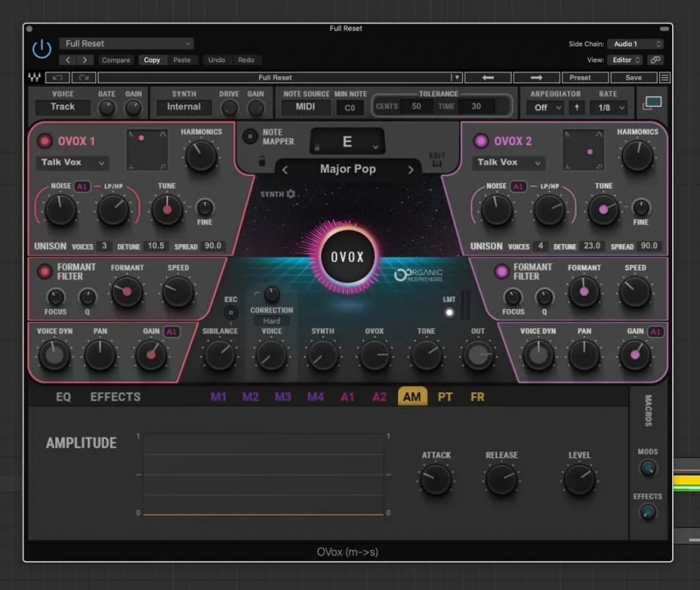Viewport: 700px width, 590px height.
Task: Select the A2 modulator tab
Action: [380, 397]
